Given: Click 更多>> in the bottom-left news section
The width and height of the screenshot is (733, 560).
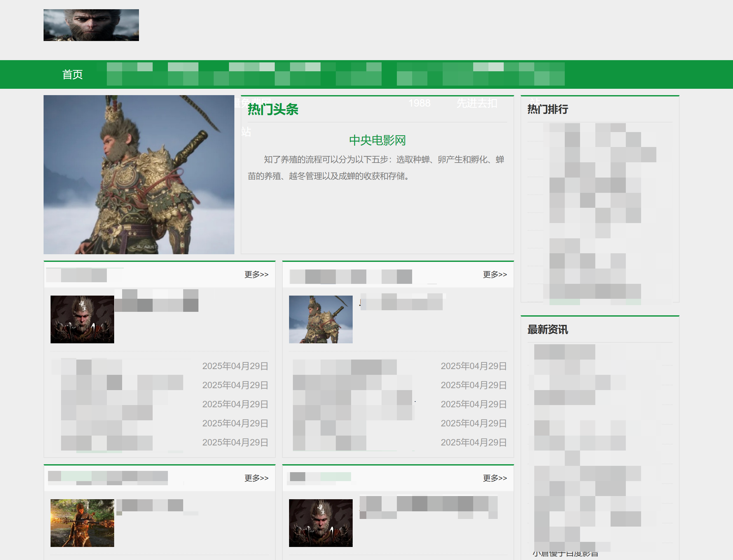Looking at the screenshot, I should [256, 478].
